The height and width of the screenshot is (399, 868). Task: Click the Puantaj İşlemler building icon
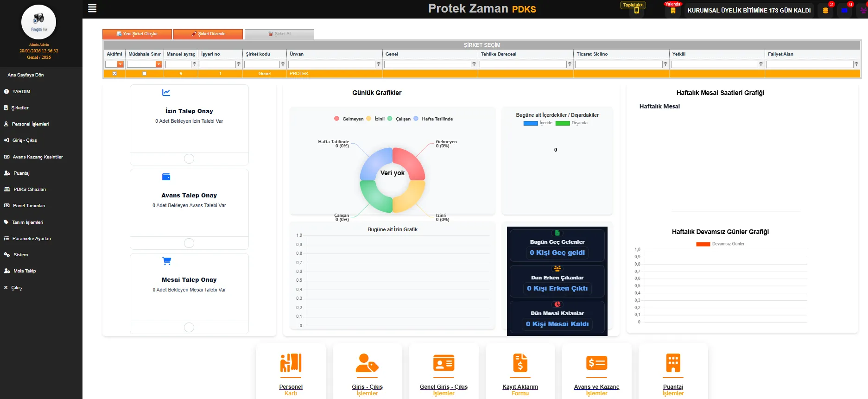[673, 363]
